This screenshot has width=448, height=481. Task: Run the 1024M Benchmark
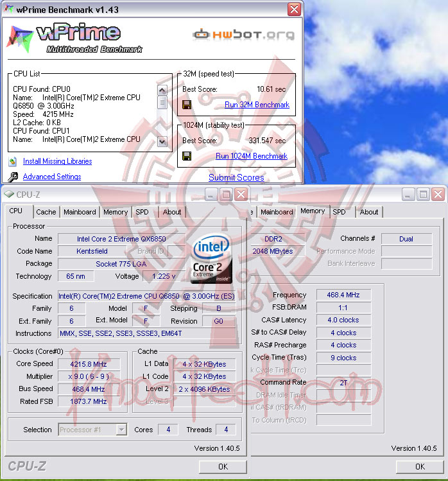pos(252,156)
